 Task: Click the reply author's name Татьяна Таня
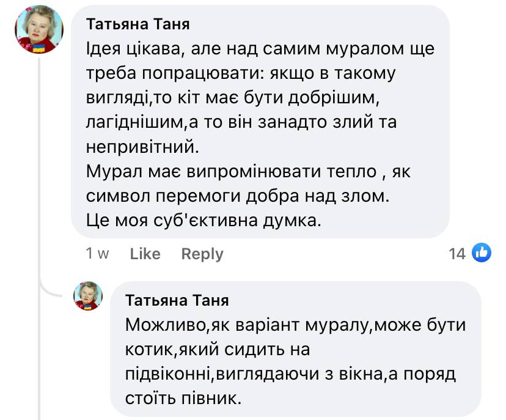(178, 299)
